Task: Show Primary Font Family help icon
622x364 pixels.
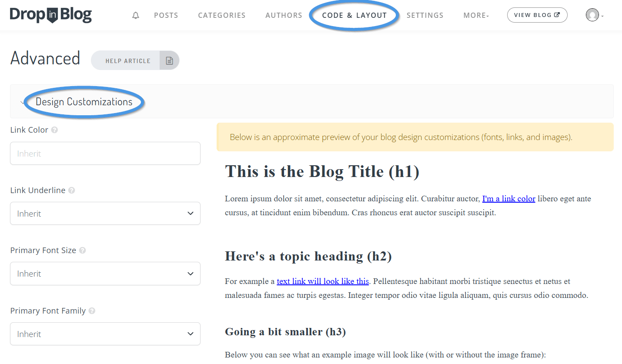Action: tap(92, 311)
